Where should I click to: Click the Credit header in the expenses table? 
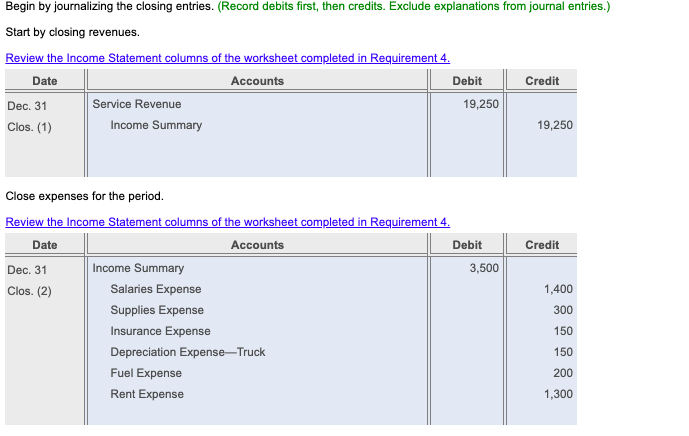pos(542,245)
